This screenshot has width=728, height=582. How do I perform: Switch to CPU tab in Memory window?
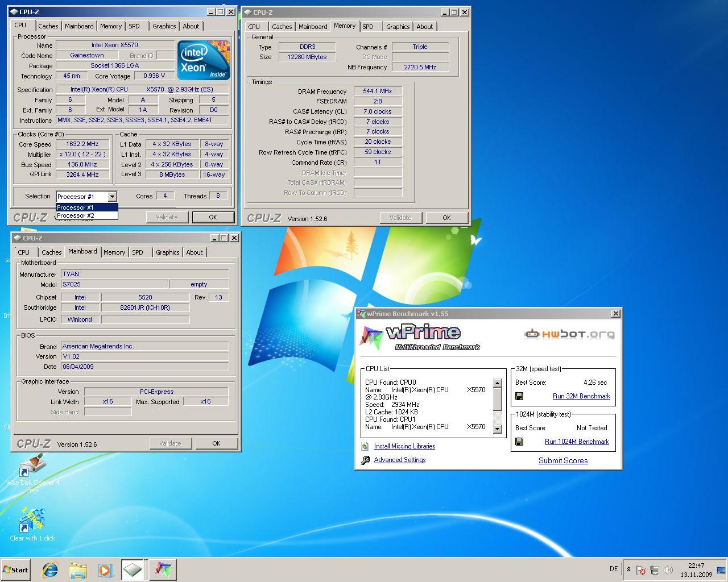(x=254, y=27)
